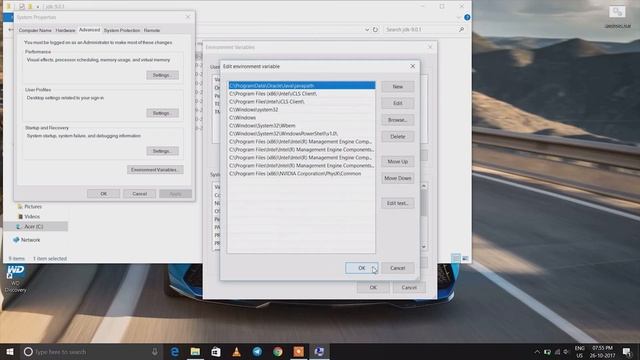This screenshot has width=640, height=360.
Task: Open the WD Discovery desktop shortcut
Action: click(16, 279)
